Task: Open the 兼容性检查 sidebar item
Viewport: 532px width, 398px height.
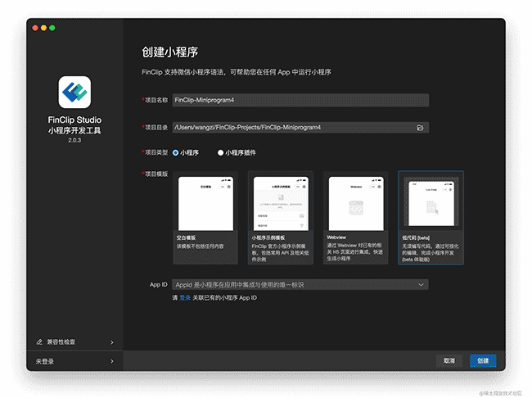Action: click(74, 342)
